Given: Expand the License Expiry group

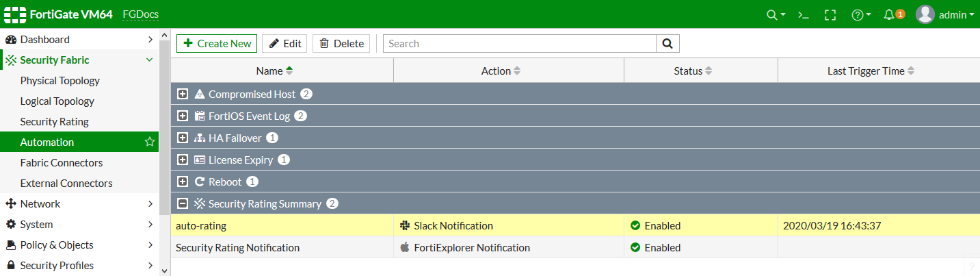Looking at the screenshot, I should (x=183, y=160).
